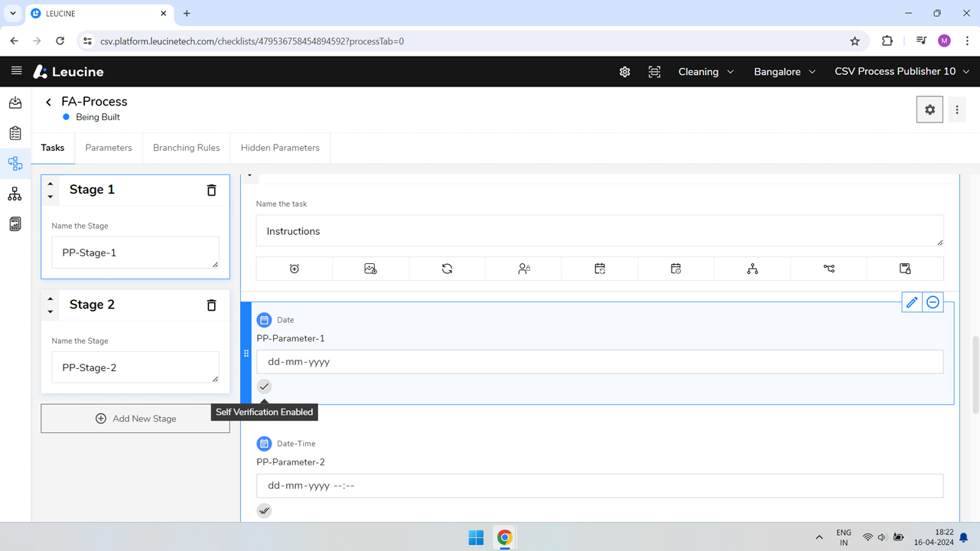Click the PP-Parameter-1 date input field
This screenshot has width=980, height=551.
pos(599,362)
